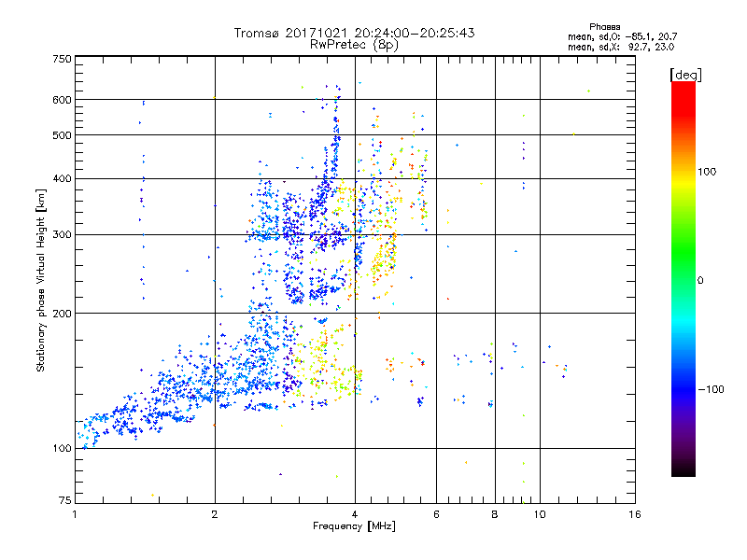The image size is (747, 560).
Task: Select the 'mean, sd,X: 92.7, 23.0' line
Action: click(x=621, y=47)
